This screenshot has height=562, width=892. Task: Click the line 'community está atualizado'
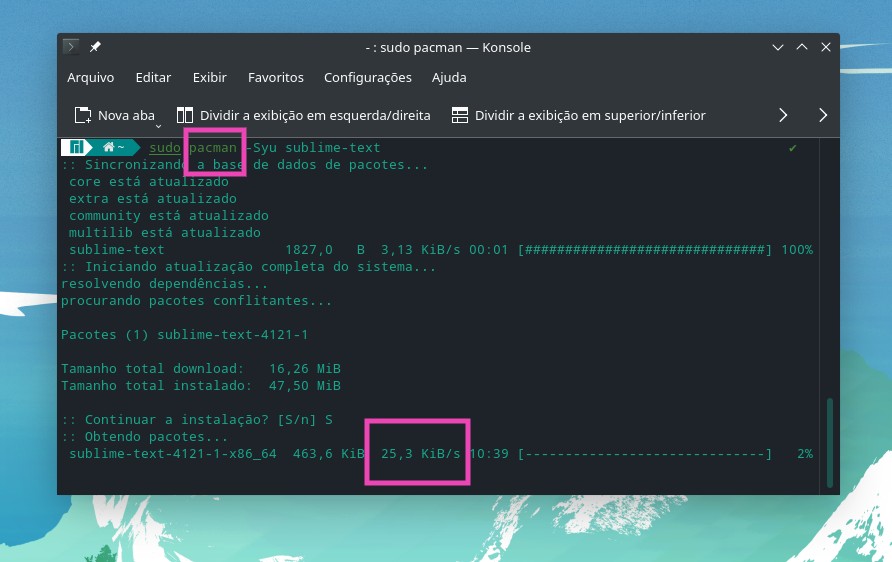169,216
